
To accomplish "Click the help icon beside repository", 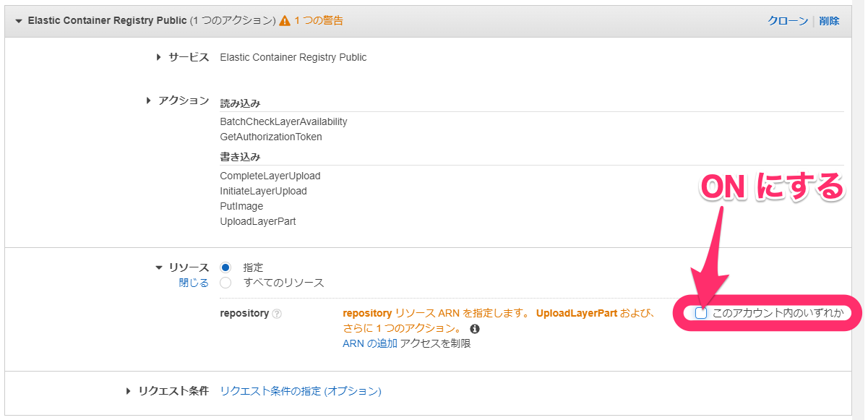I will (277, 314).
